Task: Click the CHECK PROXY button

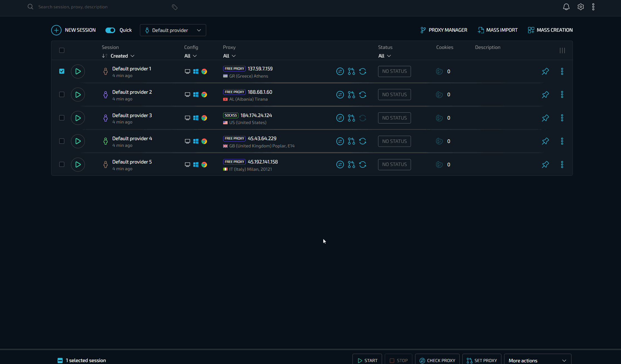Action: (x=437, y=360)
